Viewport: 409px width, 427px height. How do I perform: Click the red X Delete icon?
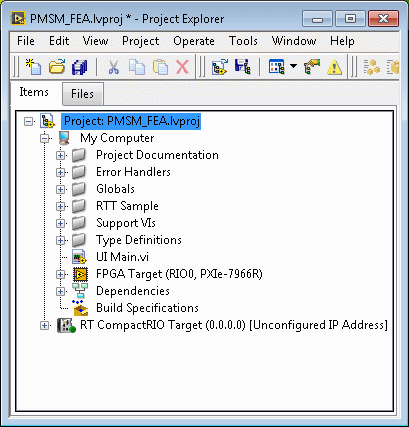tap(182, 67)
